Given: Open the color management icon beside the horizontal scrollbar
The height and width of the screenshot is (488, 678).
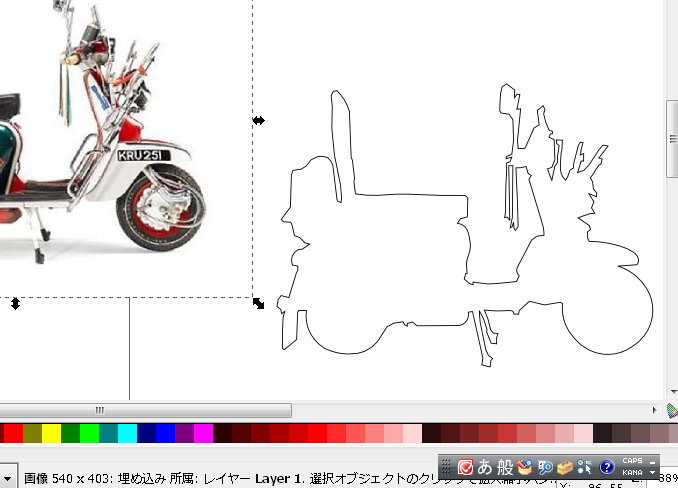Looking at the screenshot, I should (672, 410).
